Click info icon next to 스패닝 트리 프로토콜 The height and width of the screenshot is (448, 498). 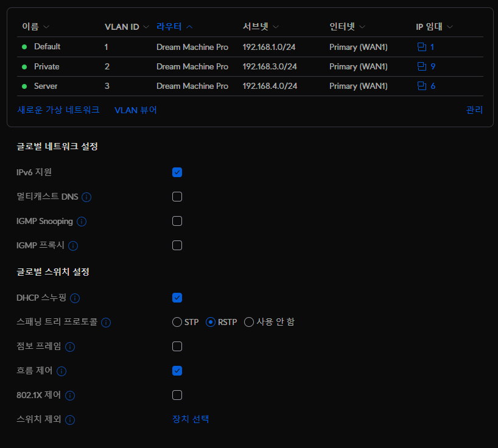coord(106,323)
